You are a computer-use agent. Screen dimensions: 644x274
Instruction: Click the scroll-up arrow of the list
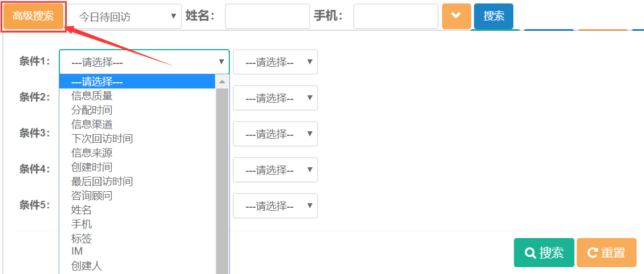[x=222, y=82]
